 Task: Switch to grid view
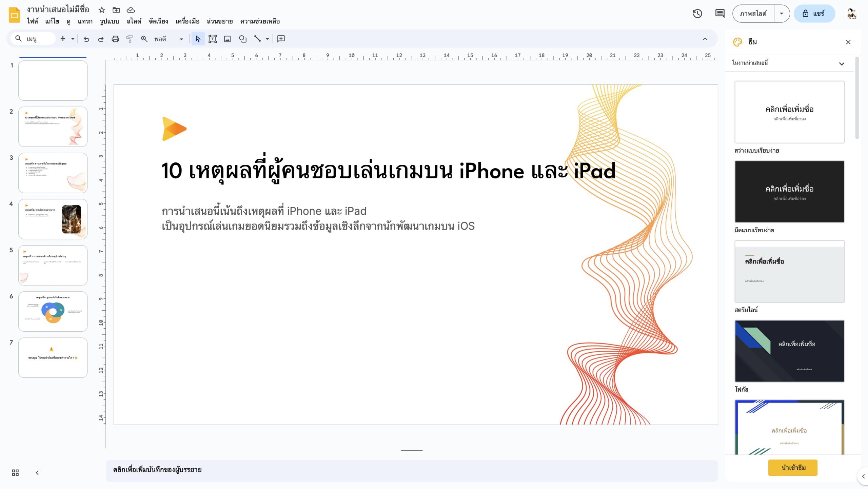15,472
